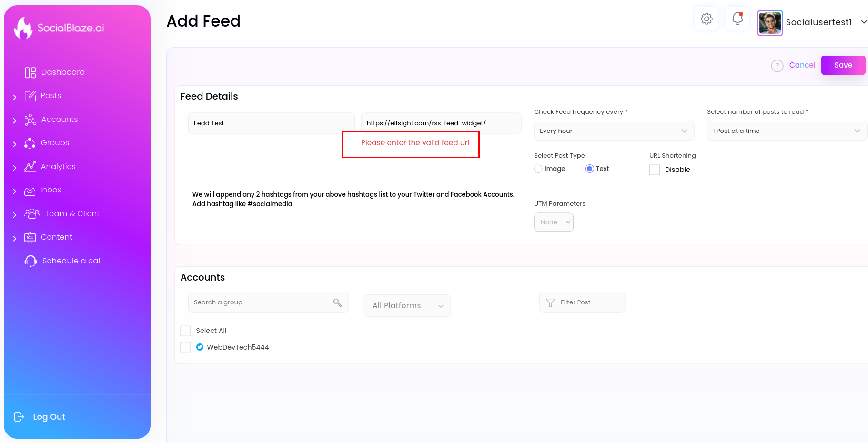Open the notifications bell
Image resolution: width=868 pixels, height=443 pixels.
(737, 19)
